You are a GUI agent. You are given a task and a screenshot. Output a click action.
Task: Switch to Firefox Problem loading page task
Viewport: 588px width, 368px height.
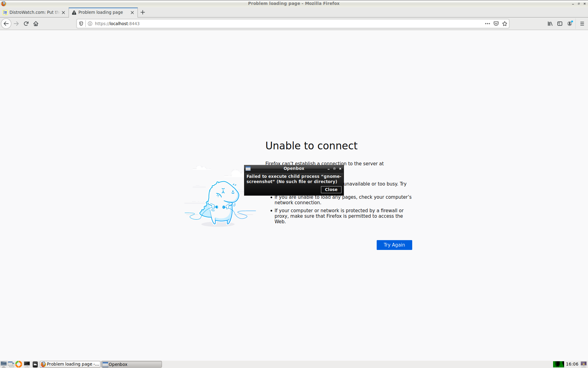coord(70,364)
